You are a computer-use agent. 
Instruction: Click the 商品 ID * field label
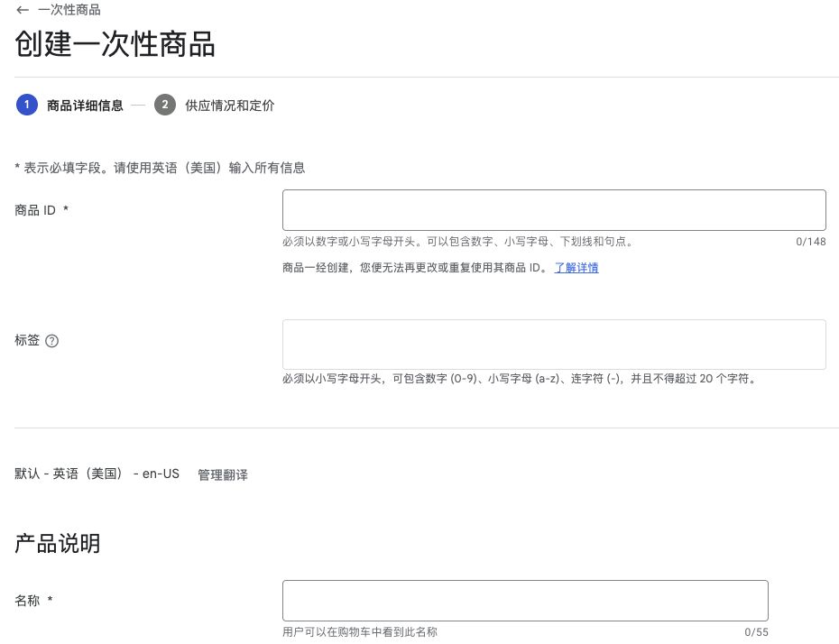tap(41, 210)
